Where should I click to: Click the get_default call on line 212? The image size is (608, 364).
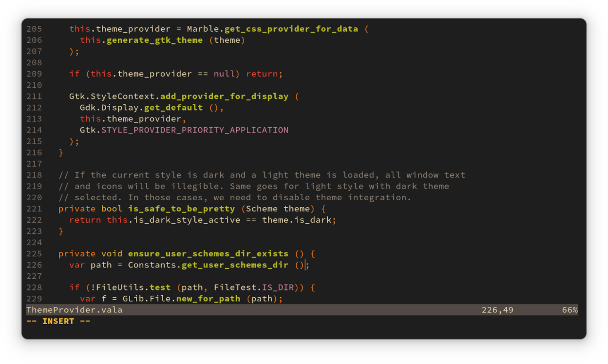click(x=173, y=107)
